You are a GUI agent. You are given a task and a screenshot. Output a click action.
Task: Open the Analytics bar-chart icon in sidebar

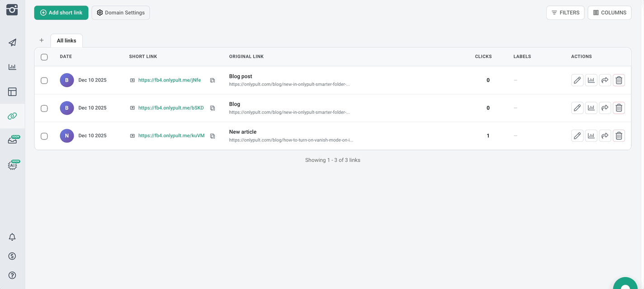pyautogui.click(x=12, y=67)
